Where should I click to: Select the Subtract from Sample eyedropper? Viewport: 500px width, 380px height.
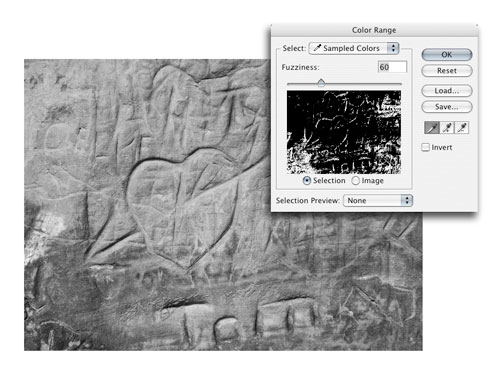coord(462,127)
